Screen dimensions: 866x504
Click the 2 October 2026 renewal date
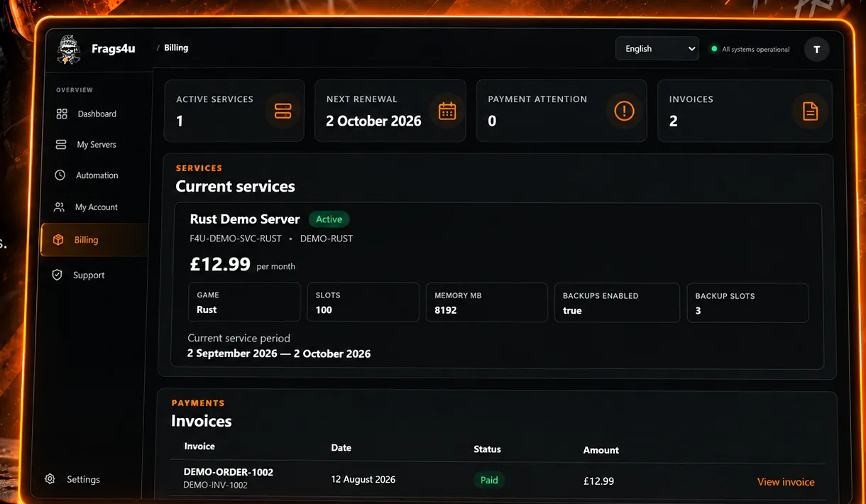click(x=373, y=121)
